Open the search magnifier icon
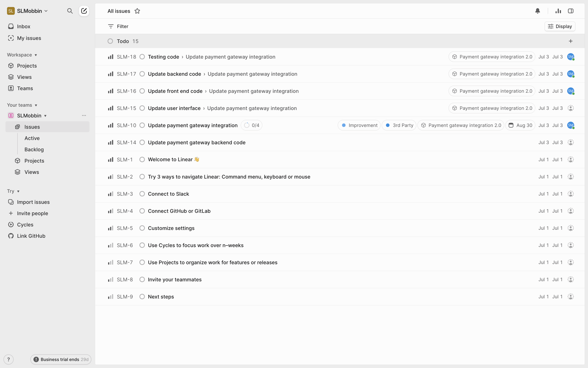588x368 pixels. click(70, 11)
